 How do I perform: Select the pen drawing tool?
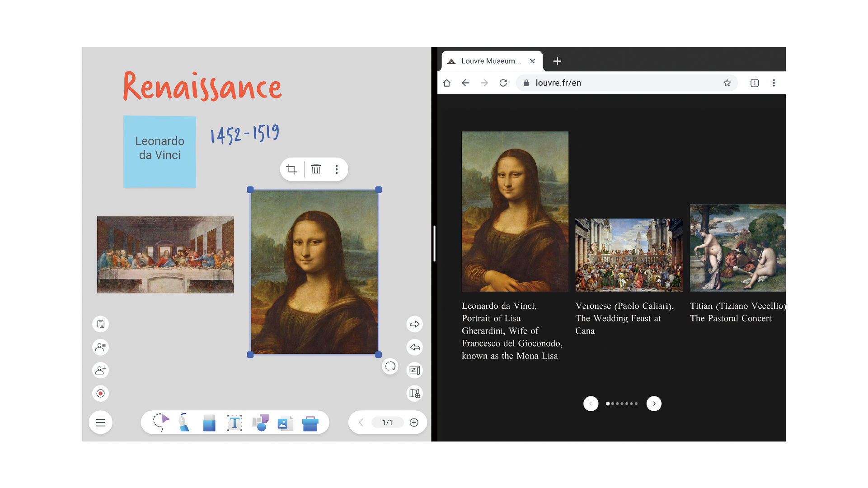pyautogui.click(x=184, y=423)
